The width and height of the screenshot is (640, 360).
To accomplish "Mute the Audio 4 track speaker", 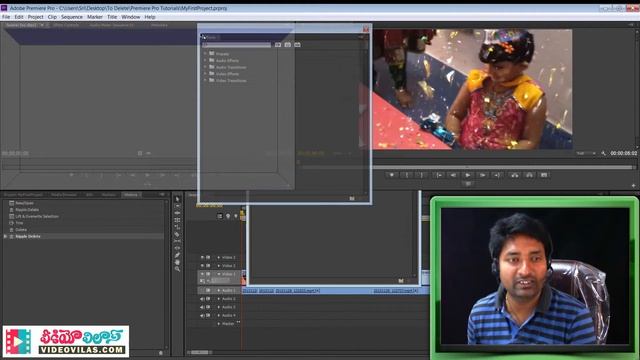I will coord(202,316).
